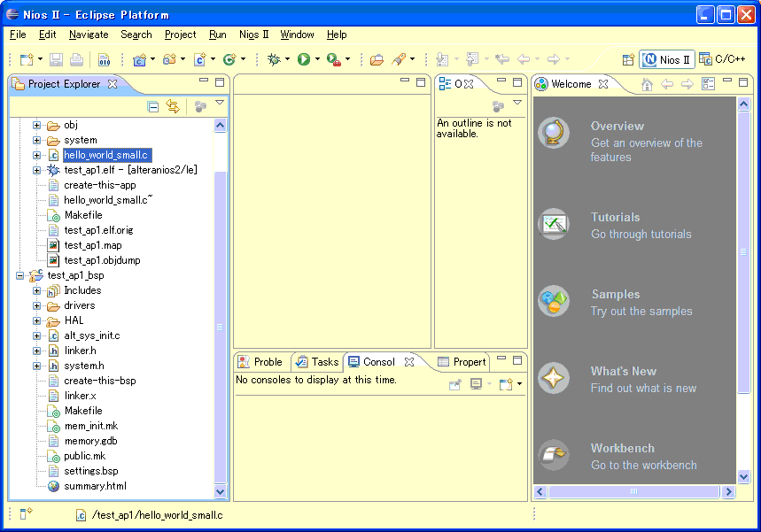Click the Open Perspective icon
Image resolution: width=761 pixels, height=532 pixels.
[628, 59]
